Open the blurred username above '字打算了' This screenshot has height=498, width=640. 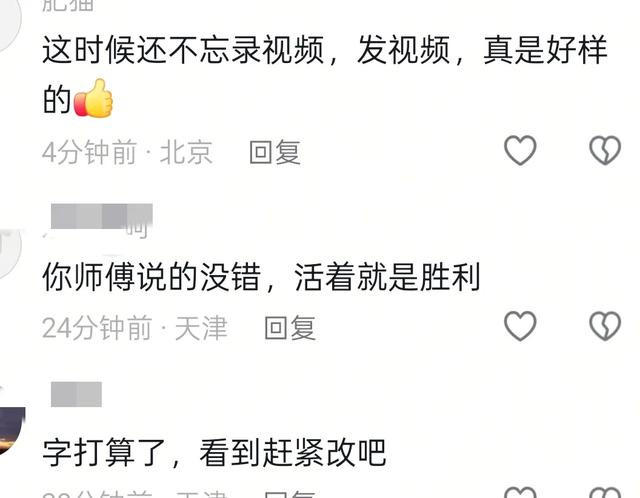click(76, 394)
